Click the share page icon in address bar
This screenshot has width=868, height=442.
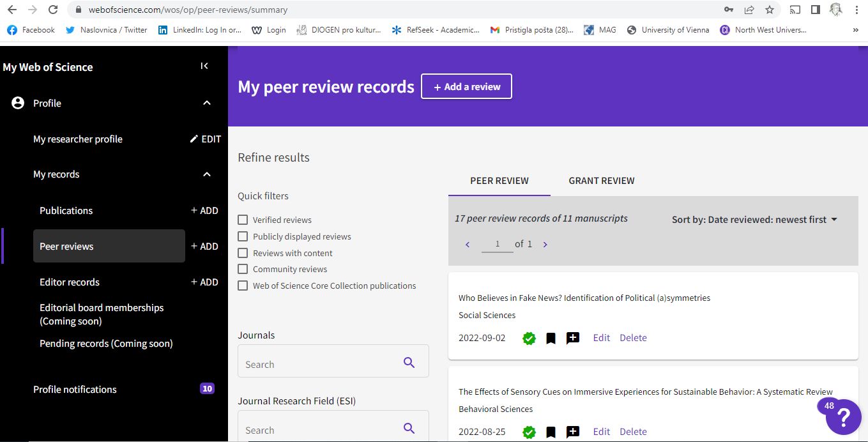click(749, 10)
